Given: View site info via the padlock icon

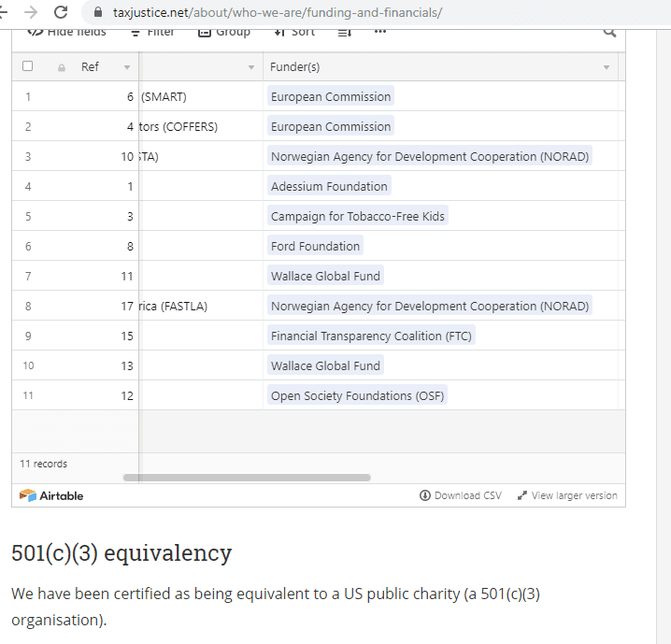Looking at the screenshot, I should click(98, 12).
